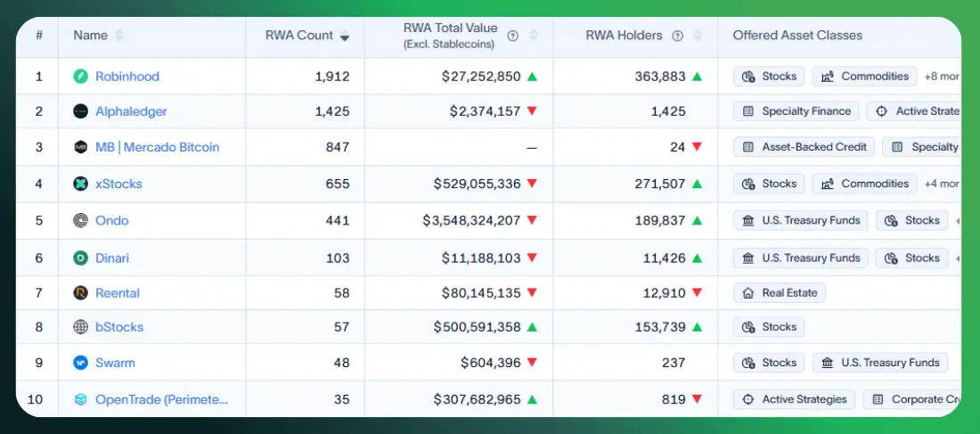
Task: Click the 153,739 holders value
Action: tap(660, 327)
